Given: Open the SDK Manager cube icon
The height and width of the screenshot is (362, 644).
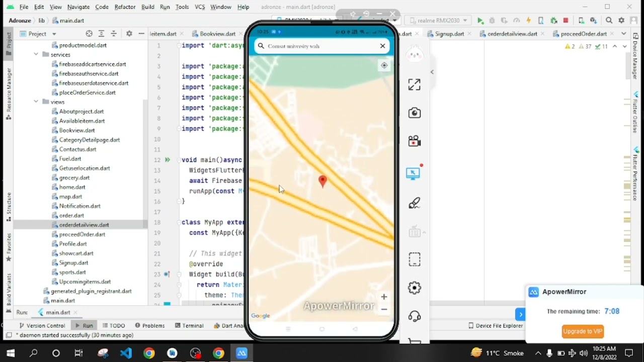Looking at the screenshot, I should [x=593, y=21].
